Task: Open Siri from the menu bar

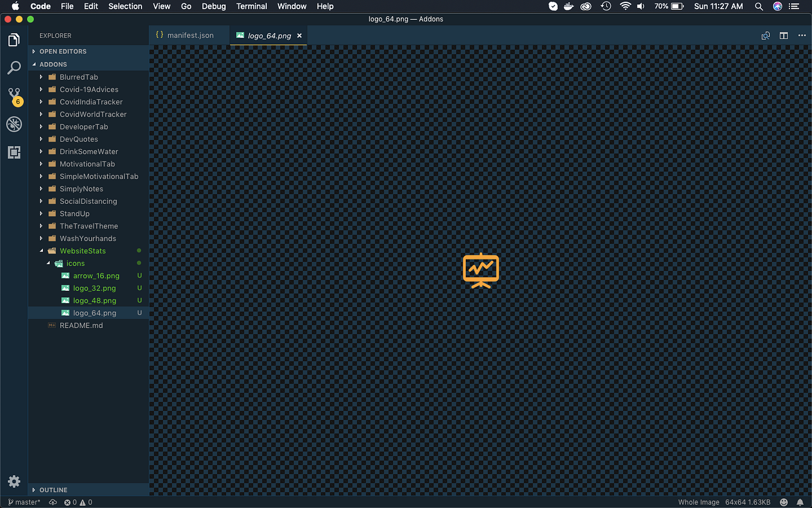Action: pyautogui.click(x=777, y=6)
